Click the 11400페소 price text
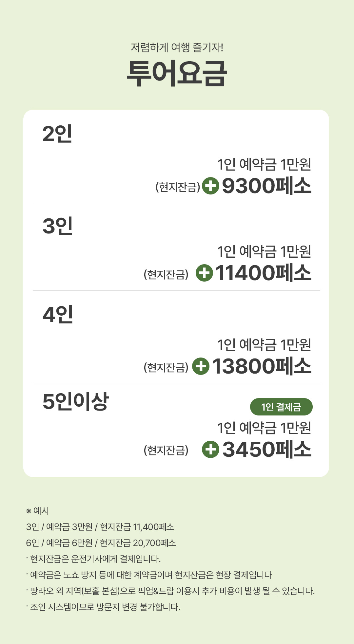The width and height of the screenshot is (354, 644). pyautogui.click(x=263, y=273)
